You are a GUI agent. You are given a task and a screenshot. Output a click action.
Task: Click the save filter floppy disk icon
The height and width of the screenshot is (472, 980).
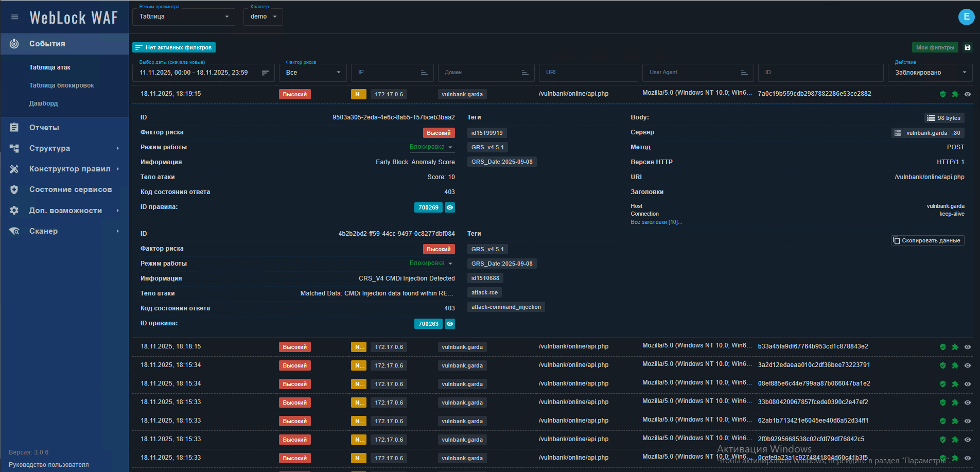tap(968, 47)
